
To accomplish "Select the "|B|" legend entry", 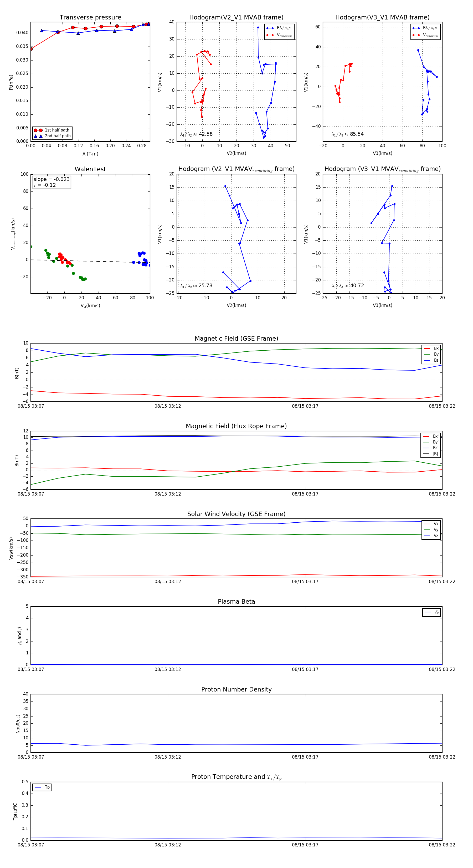I will click(x=431, y=454).
